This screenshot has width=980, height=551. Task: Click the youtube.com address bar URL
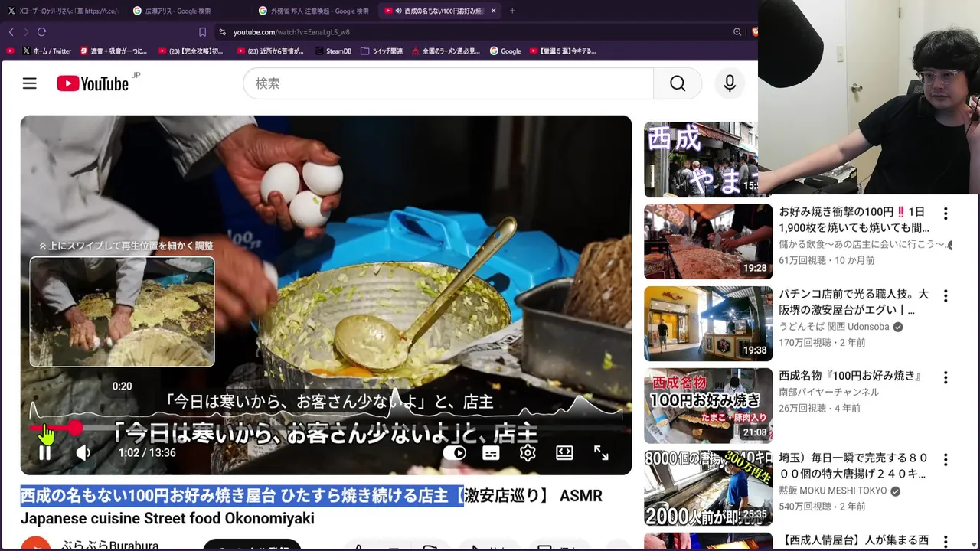pos(291,32)
